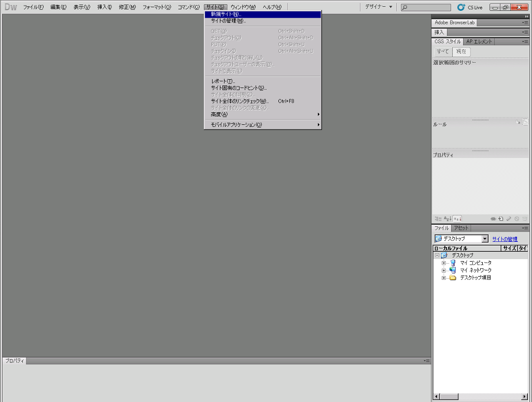Image resolution: width=532 pixels, height=402 pixels.
Task: Open デザイナー workspace dropdown
Action: coord(379,7)
